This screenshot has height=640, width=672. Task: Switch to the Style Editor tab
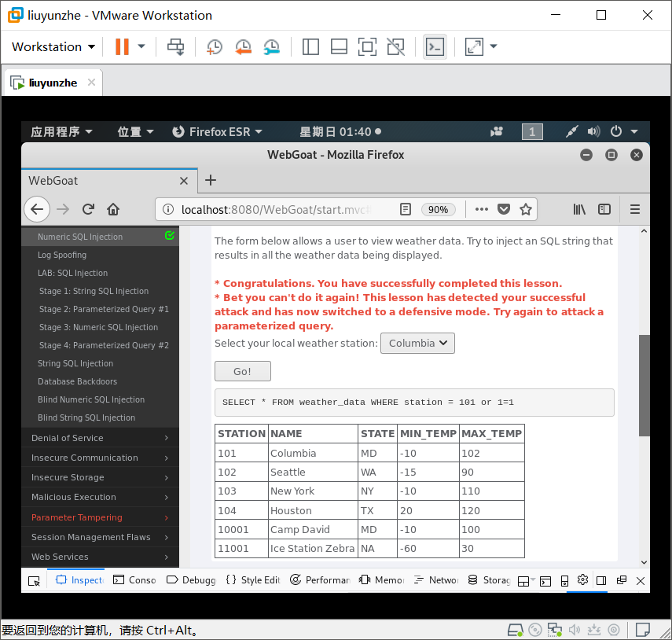coord(253,580)
